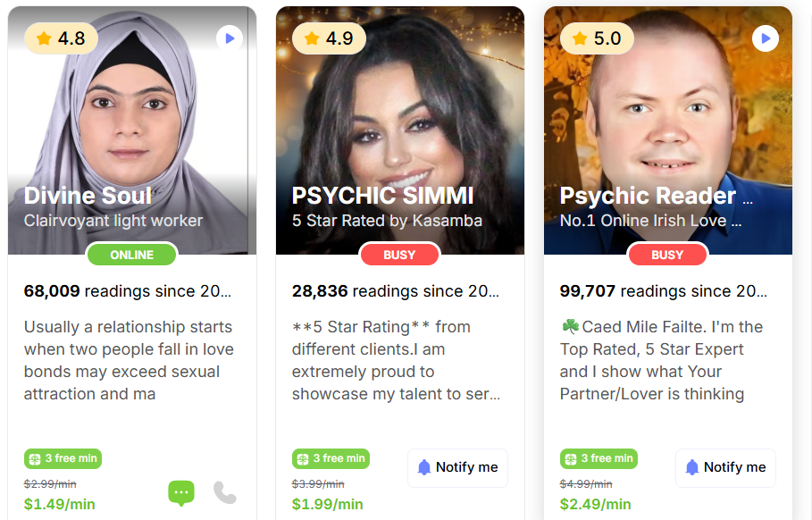Click Divine Soul's profile photo
This screenshot has height=520, width=812.
tap(132, 107)
